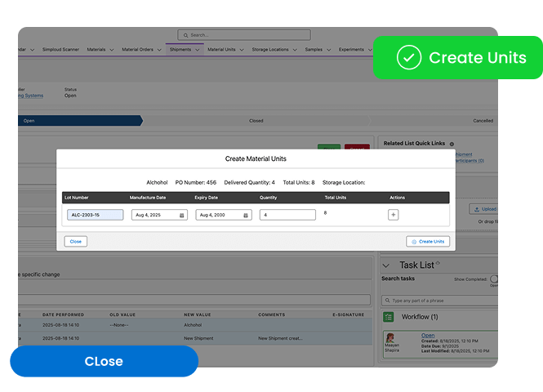Expand the Material Orders dropdown arrow

(x=159, y=50)
